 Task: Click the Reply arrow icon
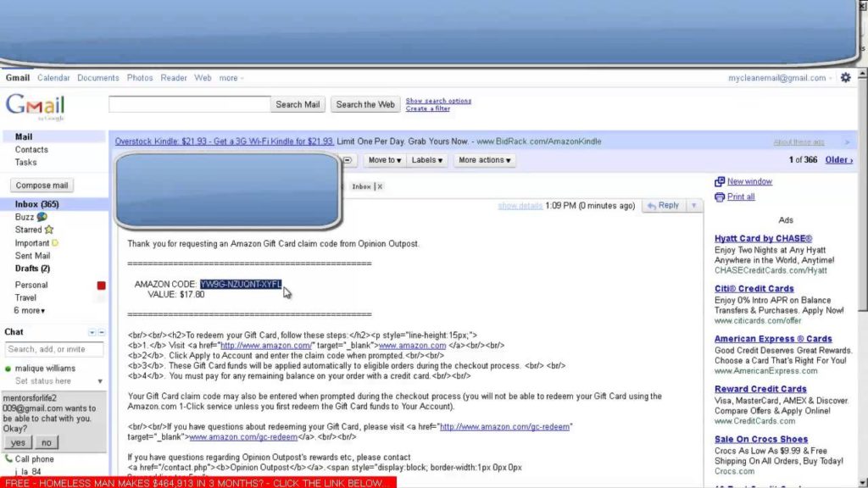(652, 206)
